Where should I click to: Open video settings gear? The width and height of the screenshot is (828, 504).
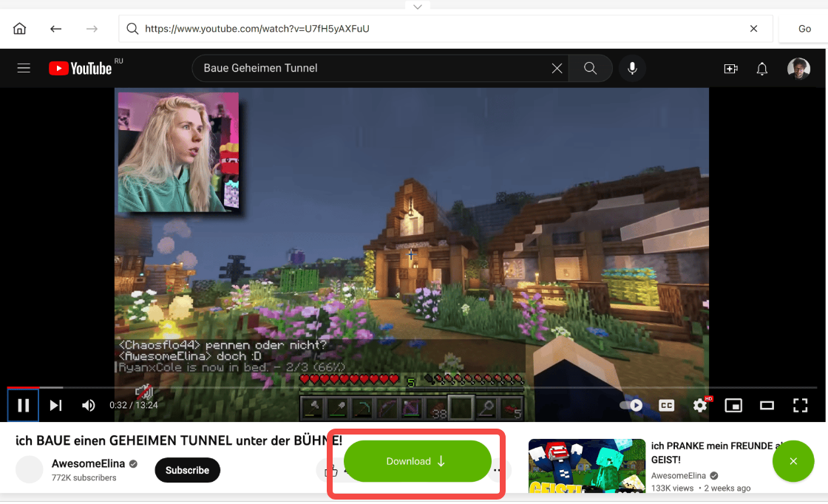700,405
